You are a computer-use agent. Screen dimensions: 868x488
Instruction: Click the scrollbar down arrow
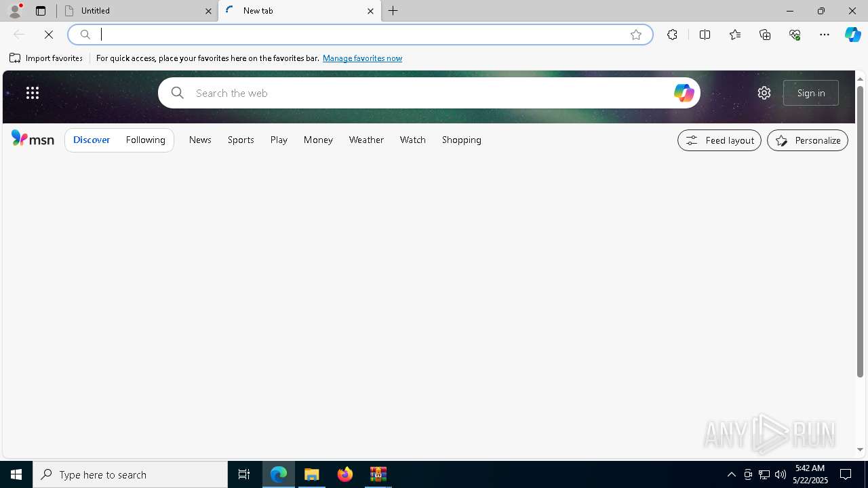pyautogui.click(x=860, y=449)
